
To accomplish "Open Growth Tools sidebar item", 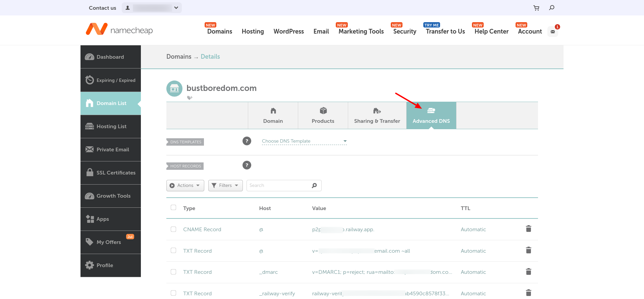I will [111, 196].
